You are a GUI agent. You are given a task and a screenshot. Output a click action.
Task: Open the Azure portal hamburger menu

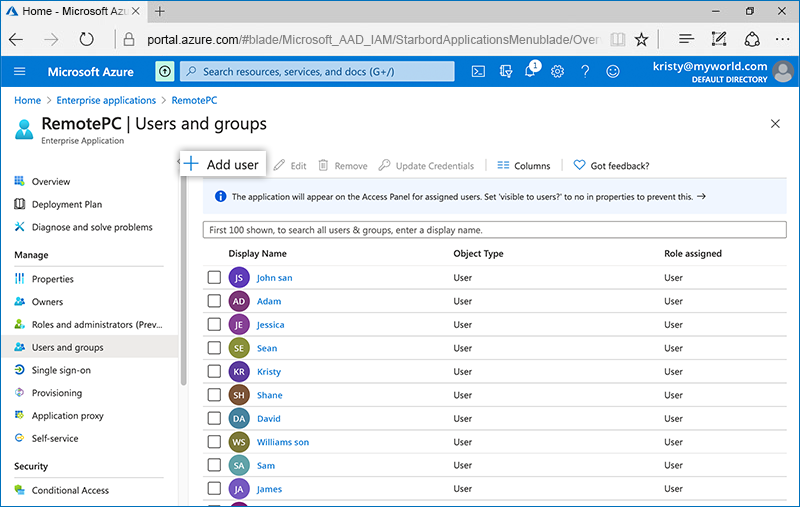[x=19, y=71]
